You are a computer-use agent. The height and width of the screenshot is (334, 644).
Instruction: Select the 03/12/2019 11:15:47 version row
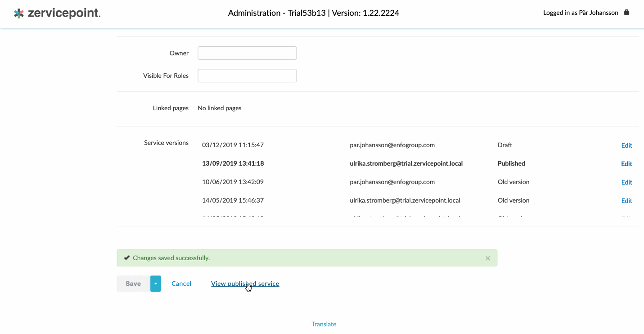233,145
